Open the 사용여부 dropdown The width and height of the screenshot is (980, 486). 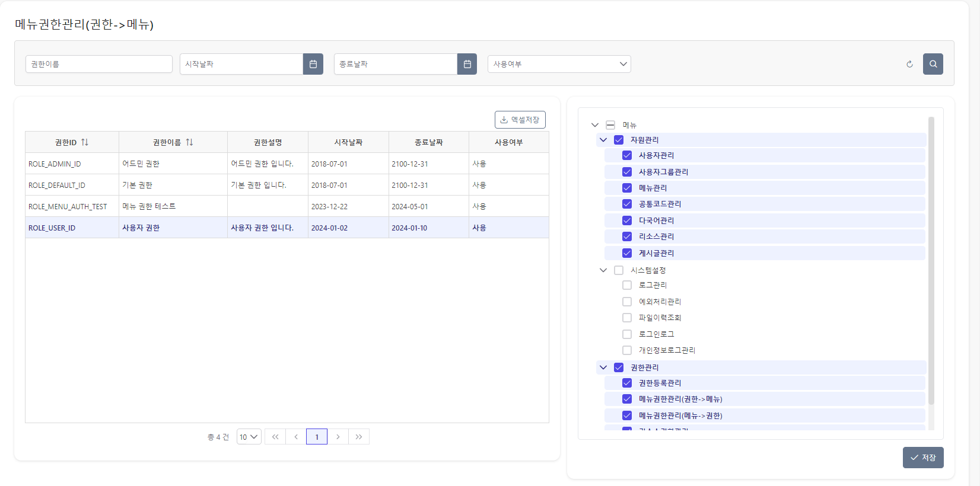tap(559, 64)
